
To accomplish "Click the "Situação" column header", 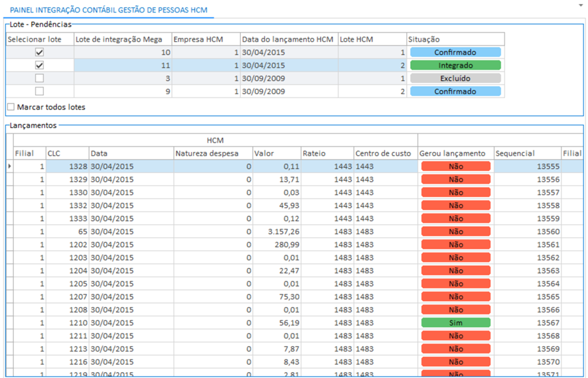I will click(455, 39).
